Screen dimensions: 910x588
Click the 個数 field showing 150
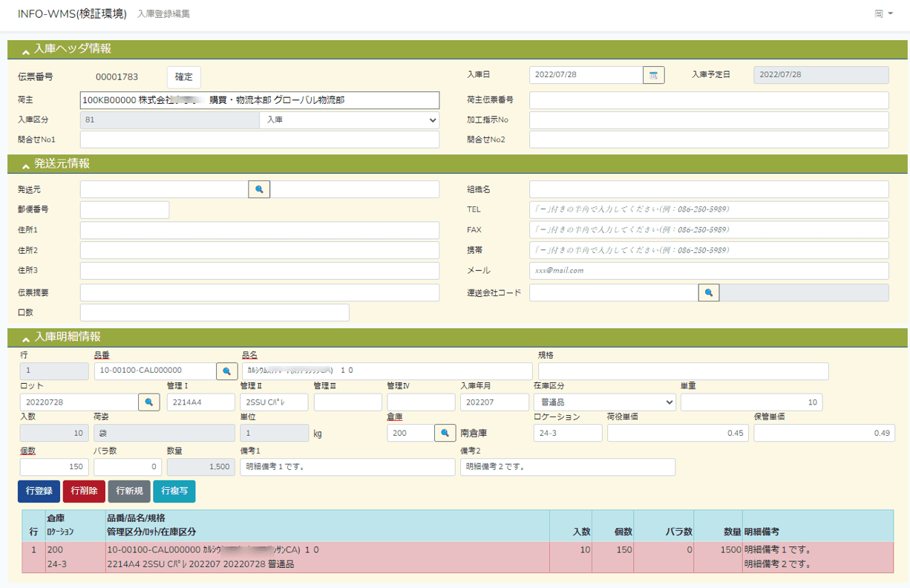coord(54,467)
